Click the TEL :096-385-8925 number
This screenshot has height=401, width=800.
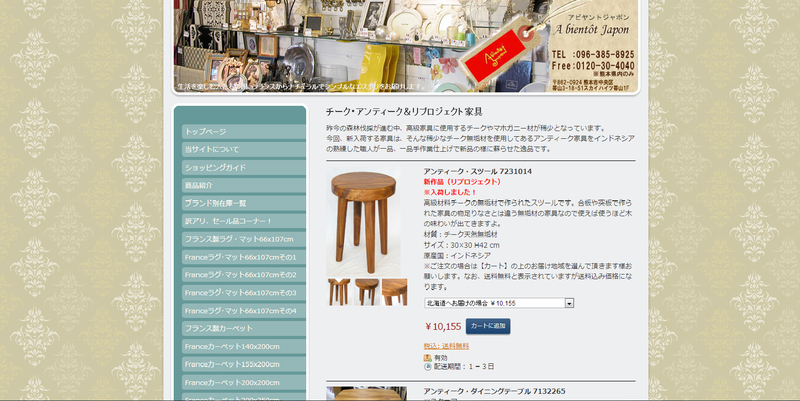click(x=593, y=55)
